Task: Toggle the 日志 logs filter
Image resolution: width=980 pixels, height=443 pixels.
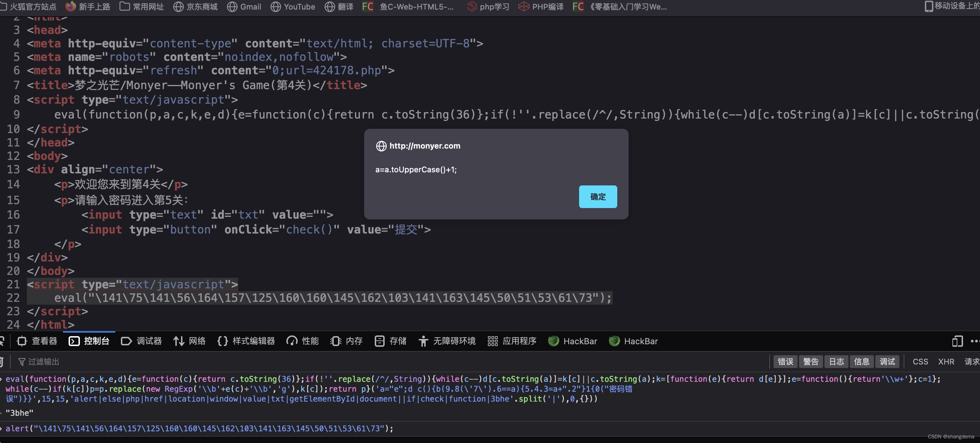Action: click(836, 362)
